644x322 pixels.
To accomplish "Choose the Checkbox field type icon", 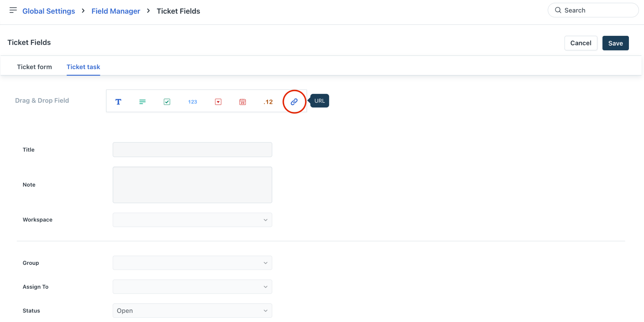I will 167,102.
